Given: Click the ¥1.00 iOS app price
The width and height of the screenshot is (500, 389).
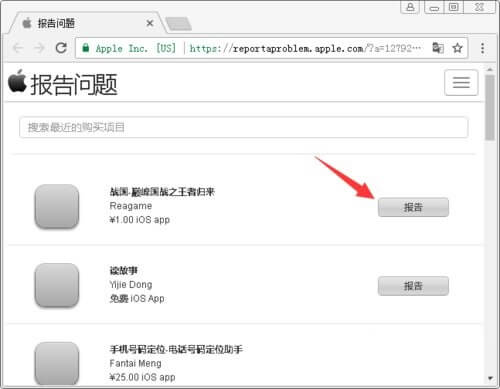Looking at the screenshot, I should [140, 220].
